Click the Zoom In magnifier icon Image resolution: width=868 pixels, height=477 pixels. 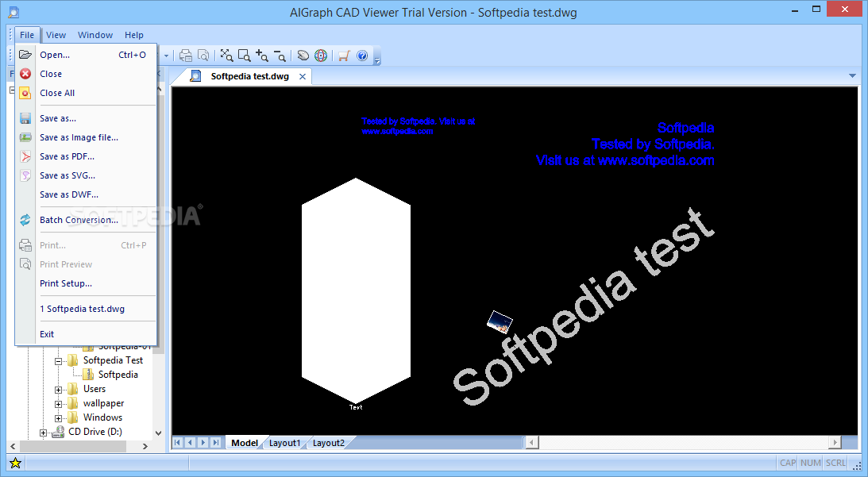tap(262, 56)
